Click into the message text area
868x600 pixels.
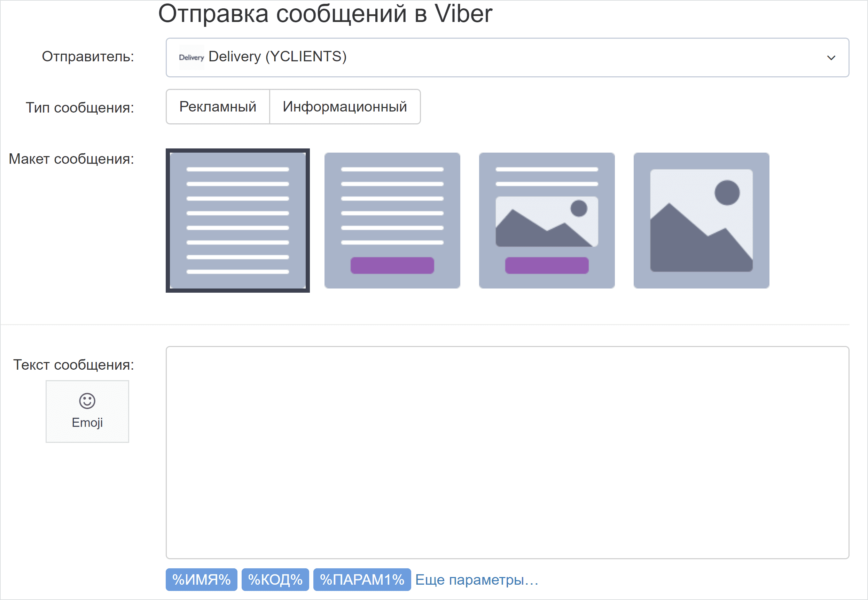507,453
